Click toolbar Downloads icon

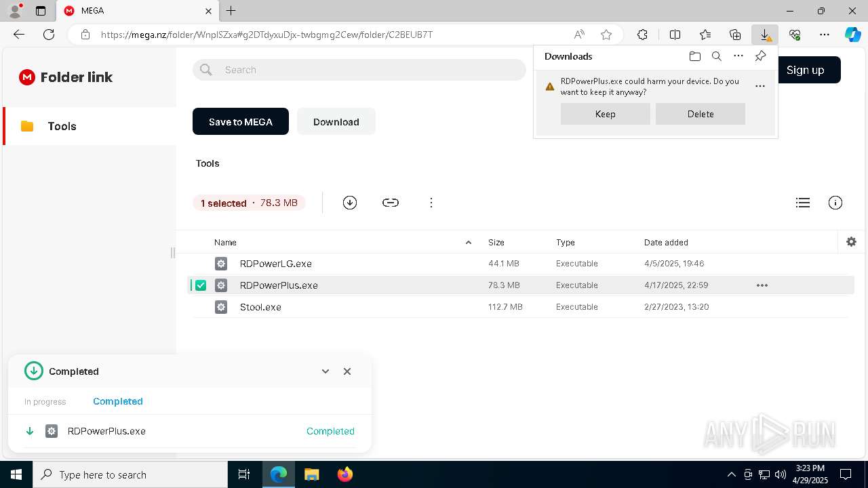(x=765, y=35)
